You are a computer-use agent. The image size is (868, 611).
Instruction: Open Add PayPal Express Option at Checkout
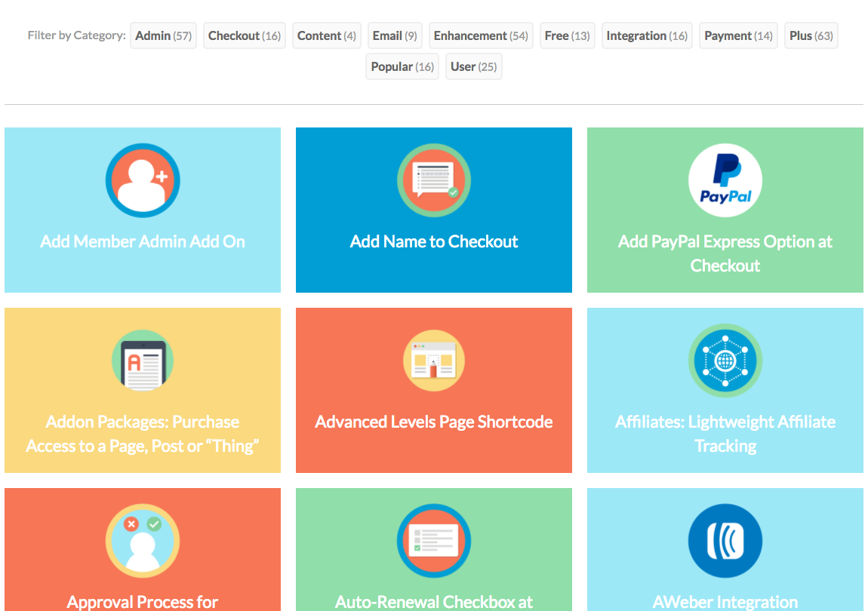pyautogui.click(x=725, y=253)
